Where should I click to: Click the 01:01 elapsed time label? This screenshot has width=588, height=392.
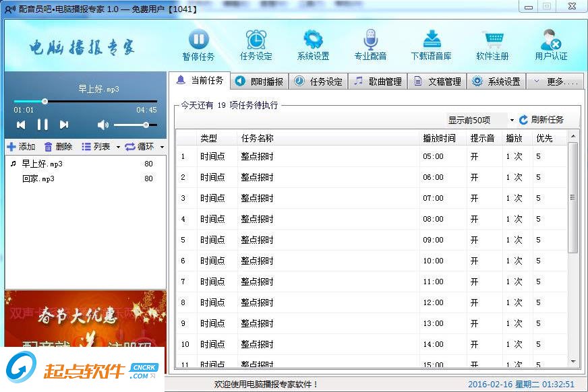tap(24, 110)
